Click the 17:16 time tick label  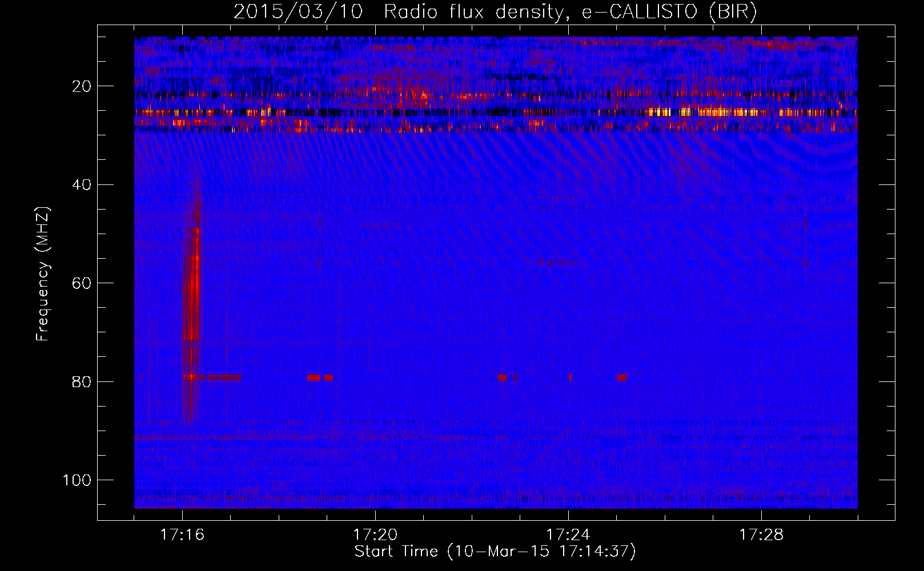coord(182,535)
